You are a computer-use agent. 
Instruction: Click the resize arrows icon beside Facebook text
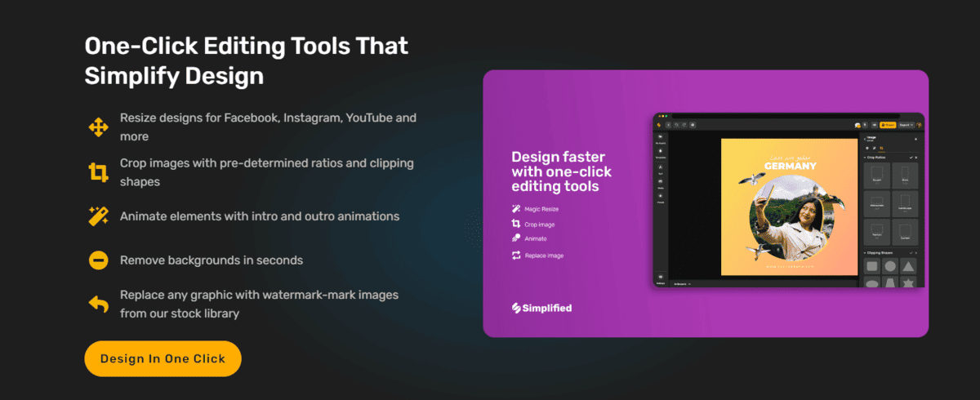[98, 127]
